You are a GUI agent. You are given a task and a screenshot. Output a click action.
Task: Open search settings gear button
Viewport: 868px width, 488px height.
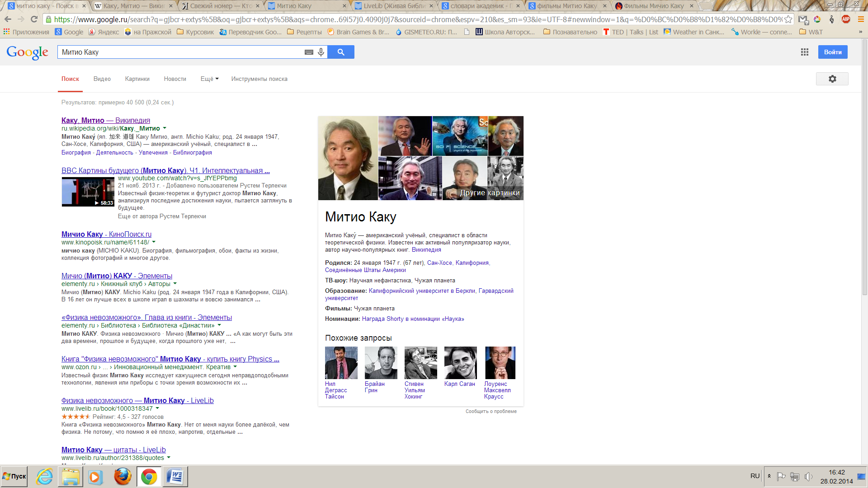click(x=832, y=79)
